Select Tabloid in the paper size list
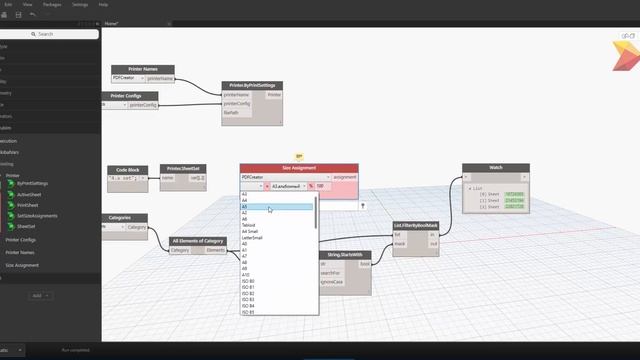 coord(277,225)
